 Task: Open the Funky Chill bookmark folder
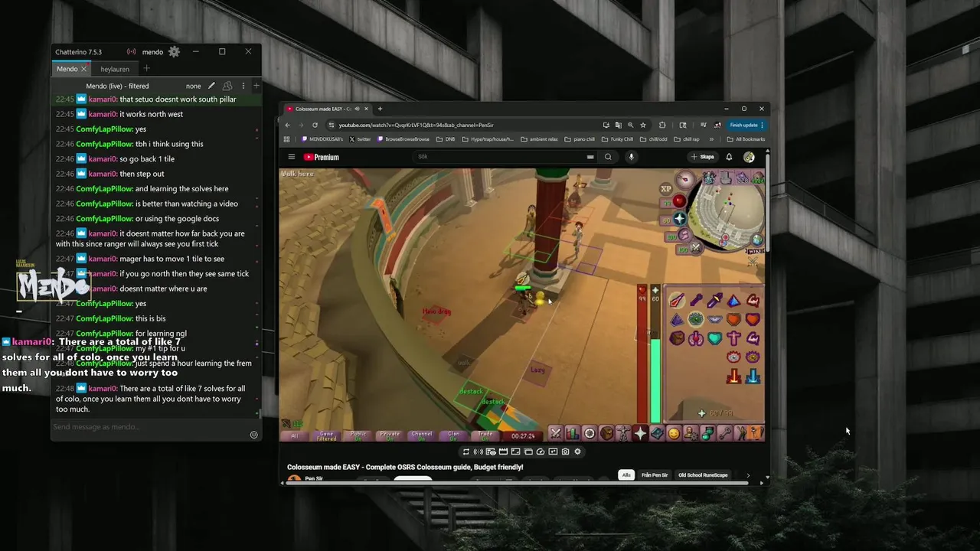618,139
